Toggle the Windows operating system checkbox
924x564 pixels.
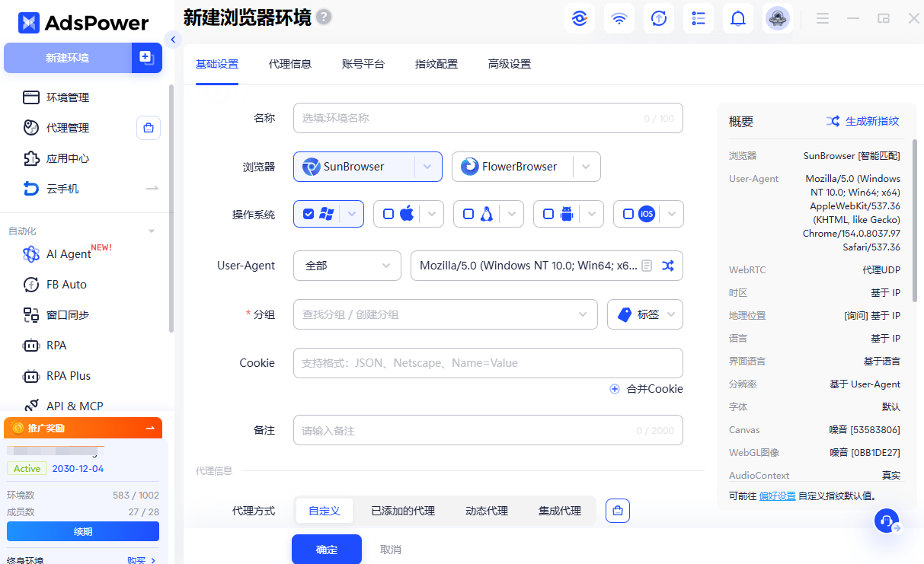click(309, 214)
